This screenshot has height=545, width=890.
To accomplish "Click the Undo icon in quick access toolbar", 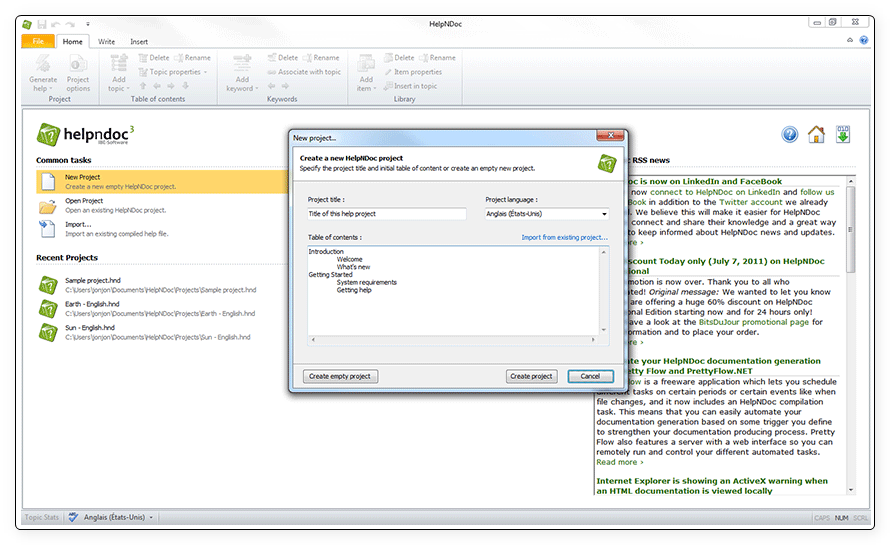I will tap(56, 24).
